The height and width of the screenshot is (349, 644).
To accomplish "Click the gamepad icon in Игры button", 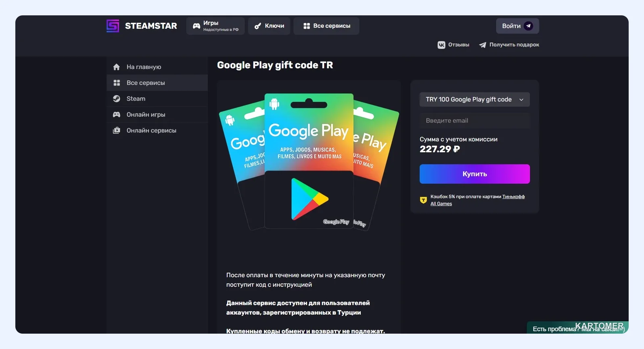I will pyautogui.click(x=197, y=26).
